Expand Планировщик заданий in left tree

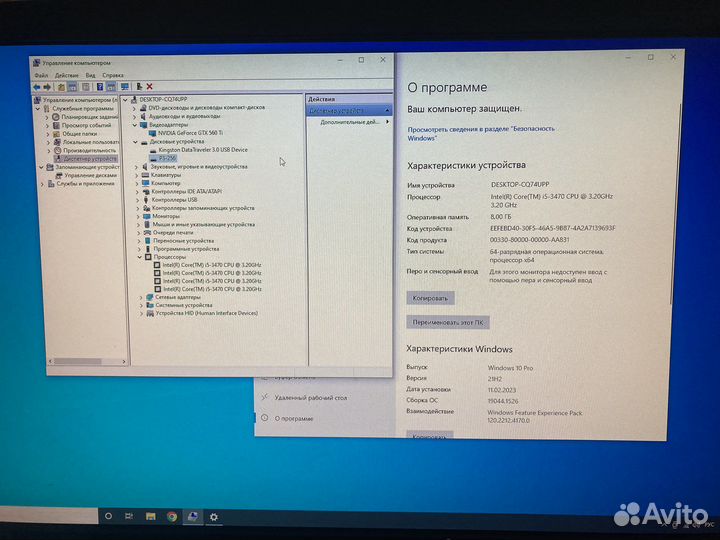pos(47,118)
